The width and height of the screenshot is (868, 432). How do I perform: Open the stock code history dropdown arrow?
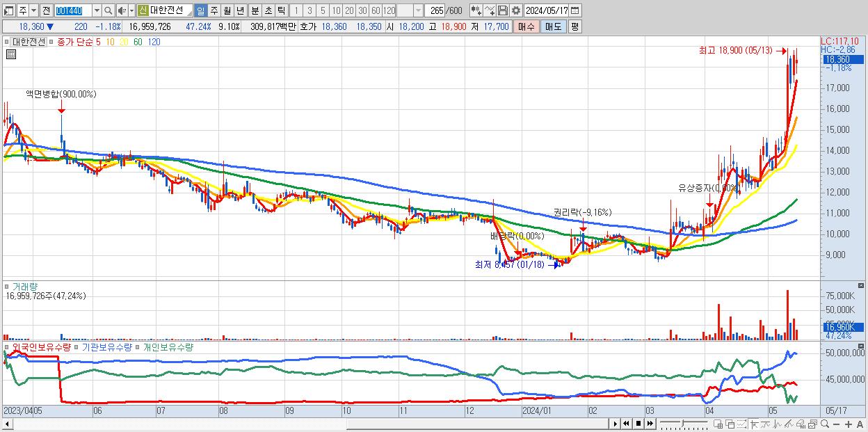pos(97,10)
